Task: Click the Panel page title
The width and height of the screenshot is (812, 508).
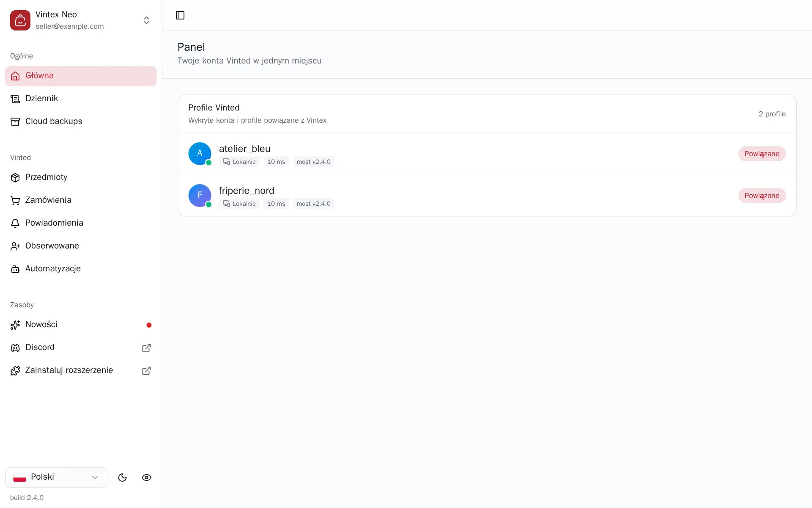Action: 191,47
